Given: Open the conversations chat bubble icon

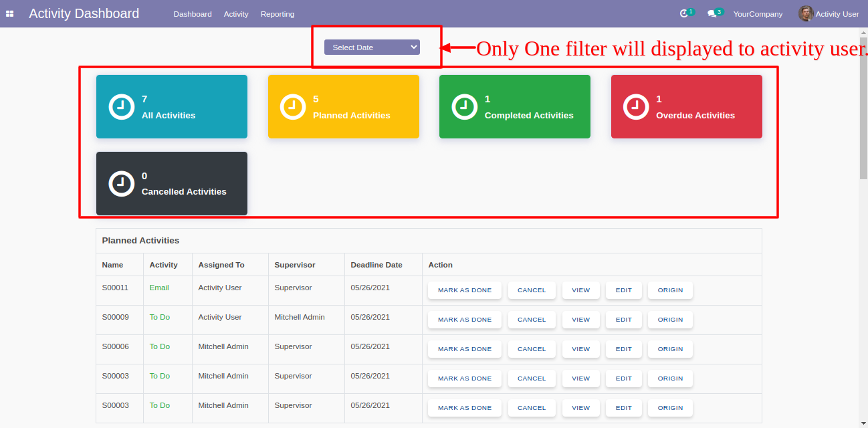Looking at the screenshot, I should pyautogui.click(x=712, y=14).
